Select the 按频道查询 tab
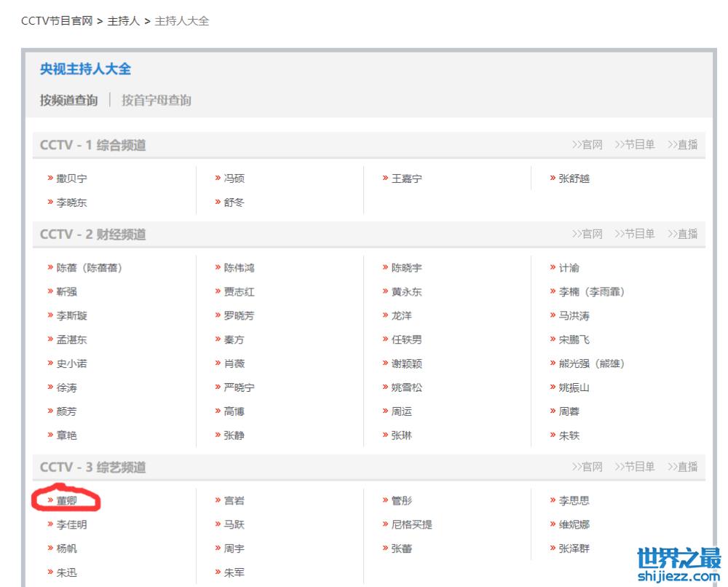The height and width of the screenshot is (587, 728). [68, 101]
